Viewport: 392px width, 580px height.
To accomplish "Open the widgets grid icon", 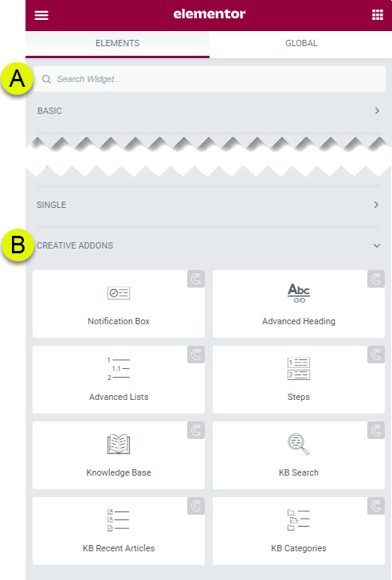I will coord(377,15).
